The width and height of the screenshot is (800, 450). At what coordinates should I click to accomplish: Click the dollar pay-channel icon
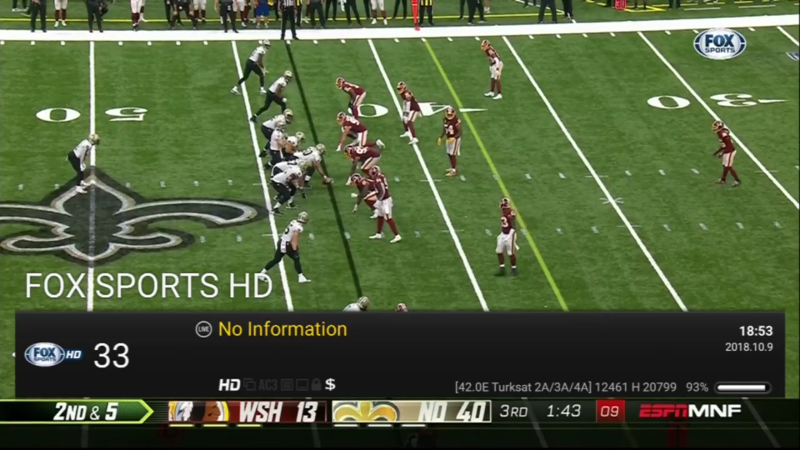tap(330, 384)
